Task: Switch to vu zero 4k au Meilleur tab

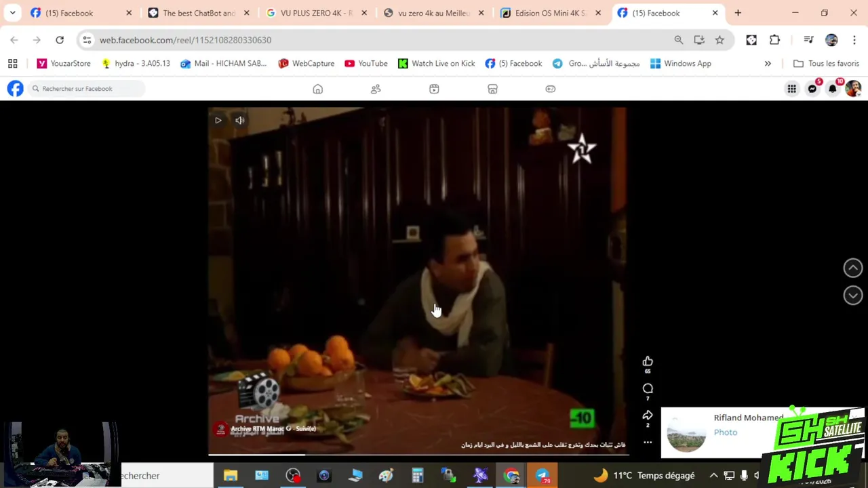Action: click(433, 13)
